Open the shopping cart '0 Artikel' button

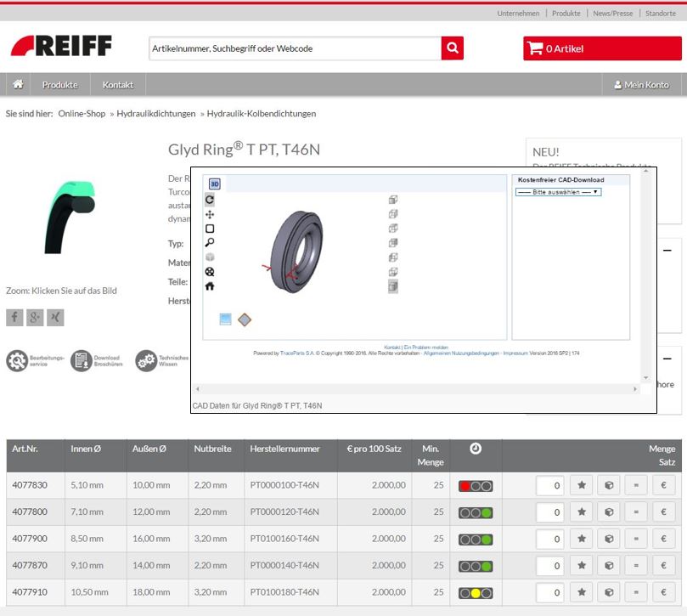click(602, 48)
